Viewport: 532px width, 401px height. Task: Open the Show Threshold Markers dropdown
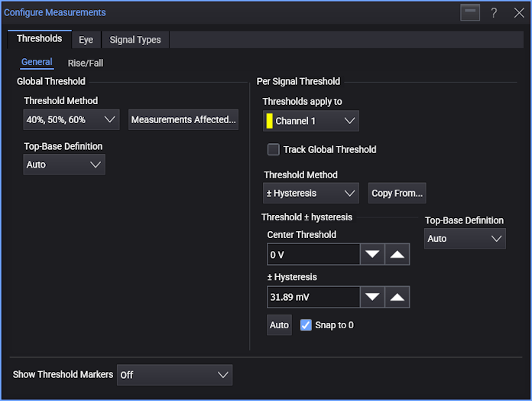(x=174, y=375)
